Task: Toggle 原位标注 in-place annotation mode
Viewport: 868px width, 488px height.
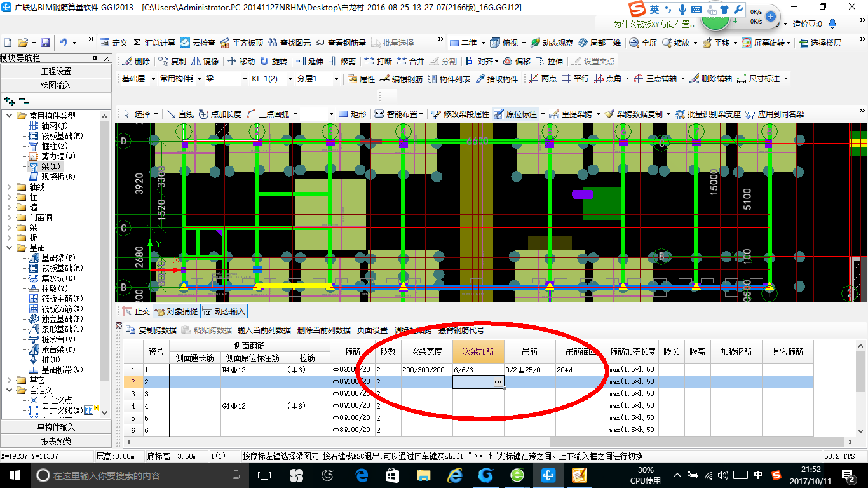Action: tap(515, 114)
